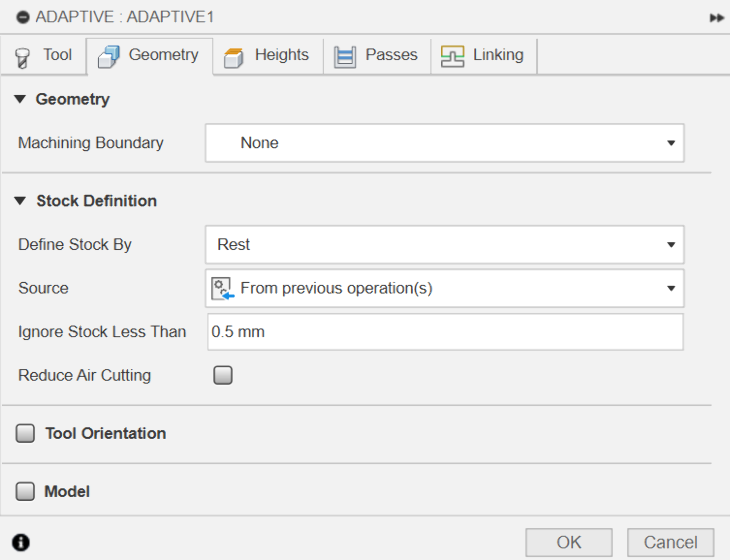The height and width of the screenshot is (560, 730).
Task: Enable the Reduce Air Cutting checkbox
Action: [223, 375]
